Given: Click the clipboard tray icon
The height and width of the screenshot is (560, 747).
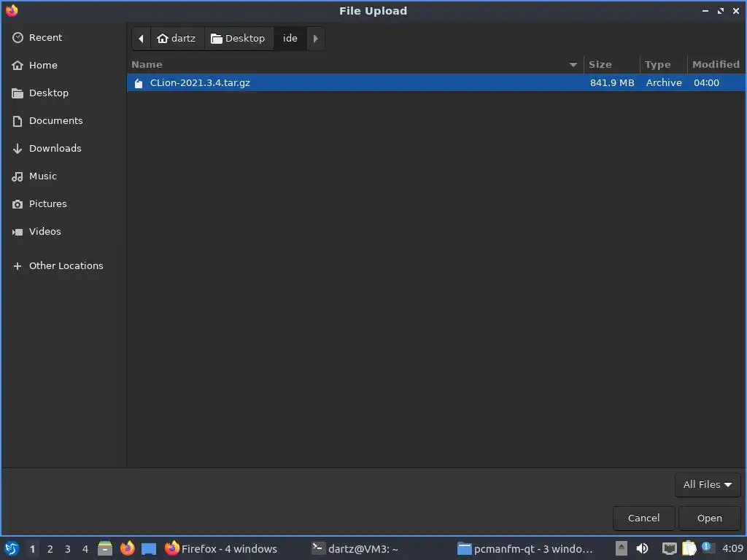Looking at the screenshot, I should click(689, 548).
